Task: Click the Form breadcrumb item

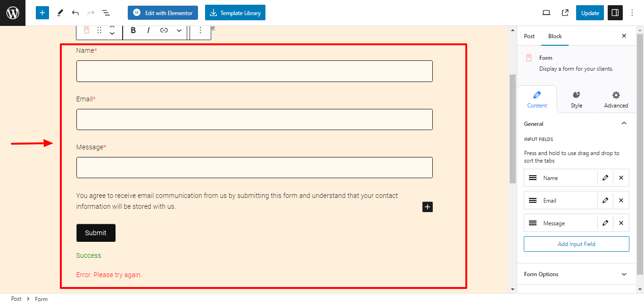Action: (x=41, y=299)
